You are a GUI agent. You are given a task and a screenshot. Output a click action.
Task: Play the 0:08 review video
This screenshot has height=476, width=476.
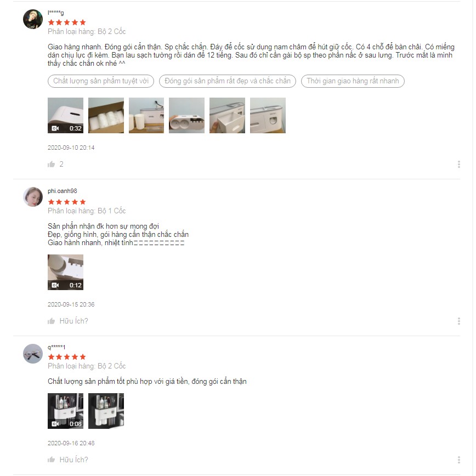coord(66,411)
